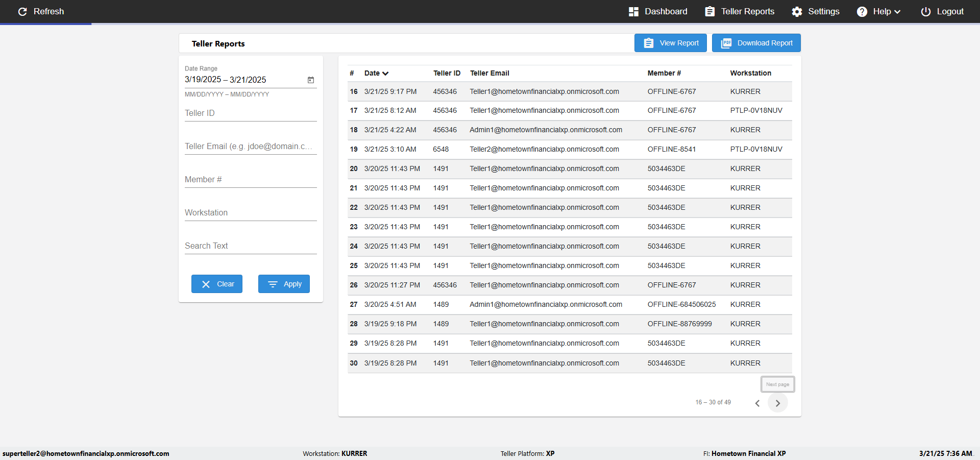Image resolution: width=980 pixels, height=460 pixels.
Task: Select row 27 dated 3/20/25 4:51 AM
Action: pos(570,304)
